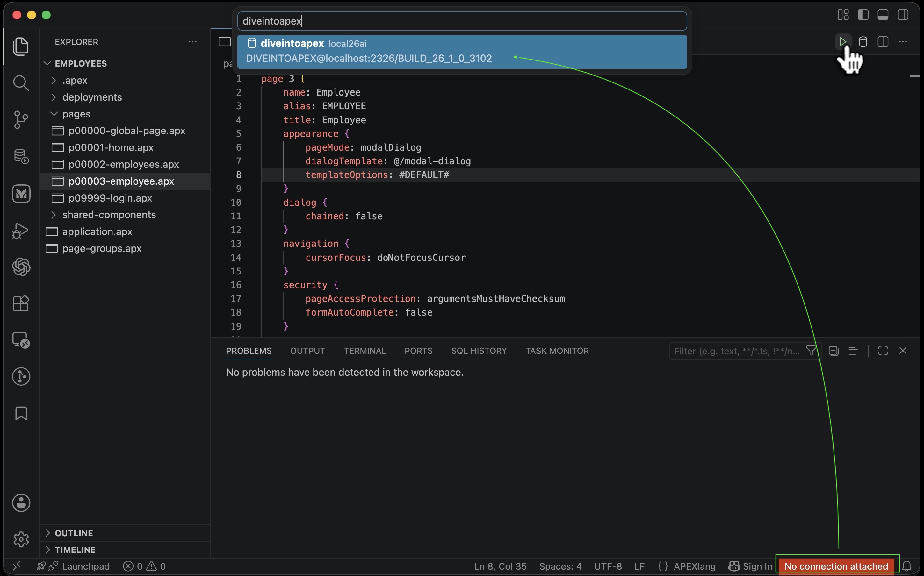Click the problems filter text field
This screenshot has width=924, height=576.
(x=736, y=351)
